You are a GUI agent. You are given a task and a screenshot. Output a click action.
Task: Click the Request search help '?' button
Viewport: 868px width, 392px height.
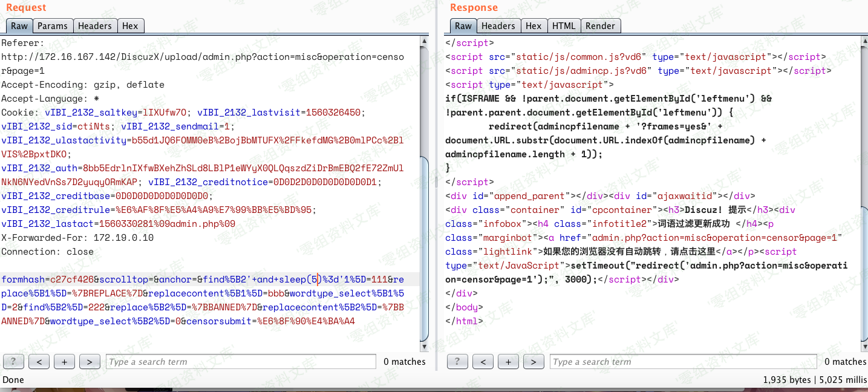click(13, 362)
